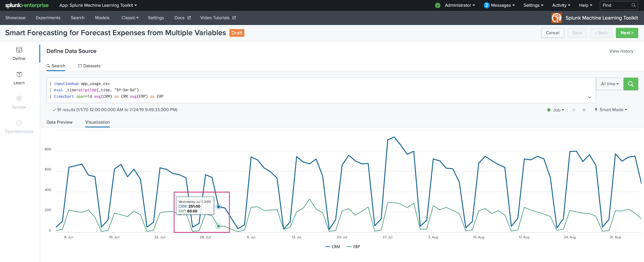This screenshot has height=262, width=644.
Task: Click the Messages count badge
Action: pos(486,5)
